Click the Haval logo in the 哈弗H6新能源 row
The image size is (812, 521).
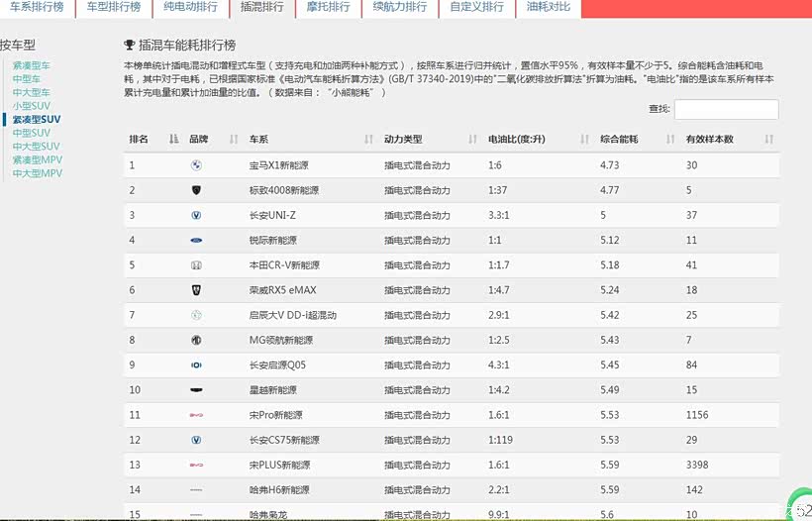(x=196, y=490)
